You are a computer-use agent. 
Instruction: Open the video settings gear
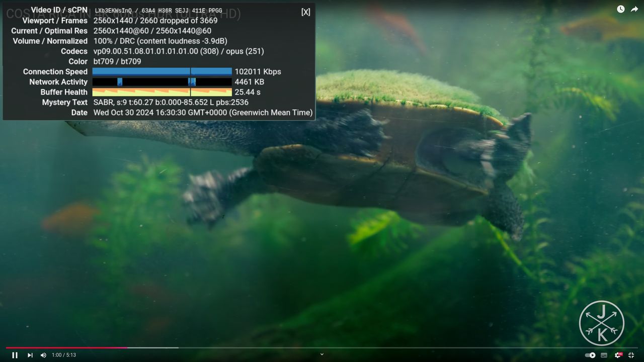tap(618, 355)
